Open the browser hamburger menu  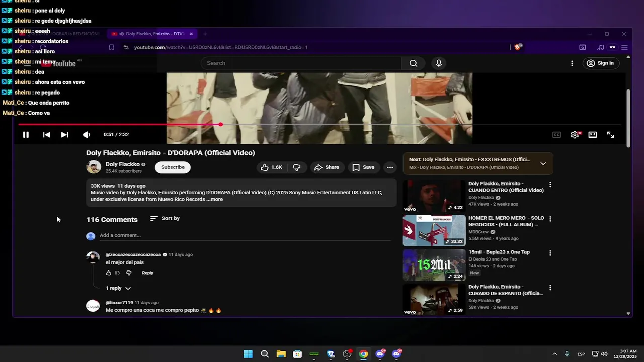click(624, 47)
